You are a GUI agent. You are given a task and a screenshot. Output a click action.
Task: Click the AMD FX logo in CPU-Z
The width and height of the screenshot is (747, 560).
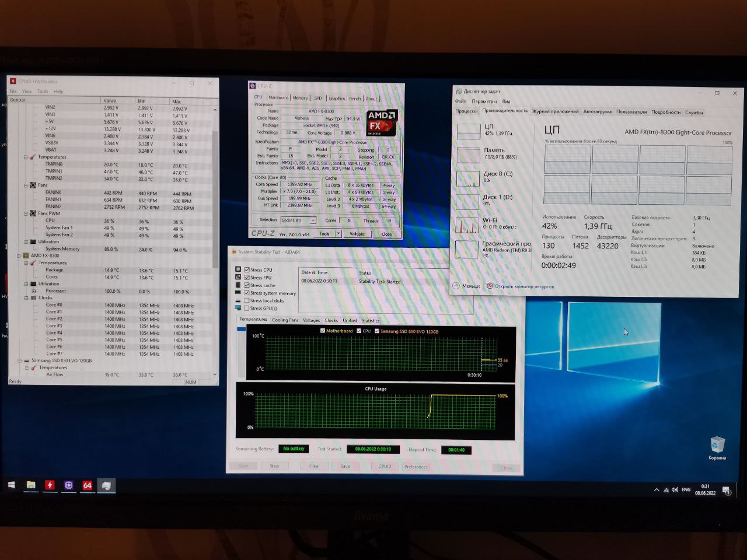(x=382, y=123)
